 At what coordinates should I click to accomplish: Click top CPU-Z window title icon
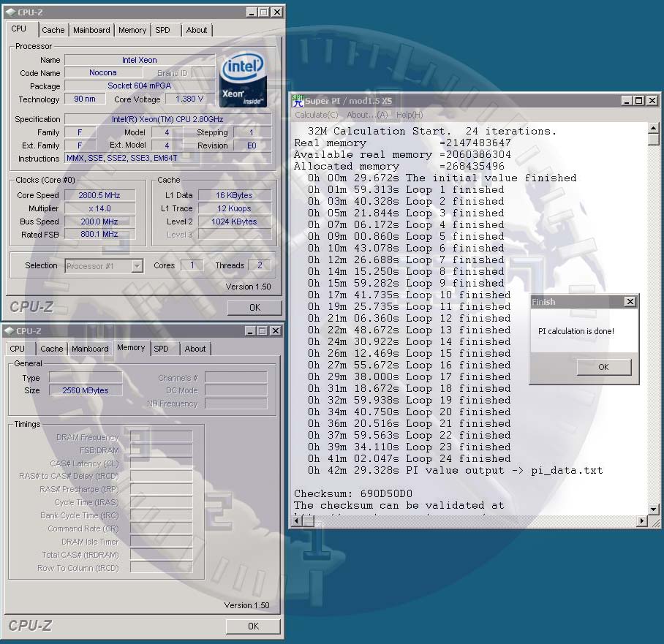tap(11, 12)
